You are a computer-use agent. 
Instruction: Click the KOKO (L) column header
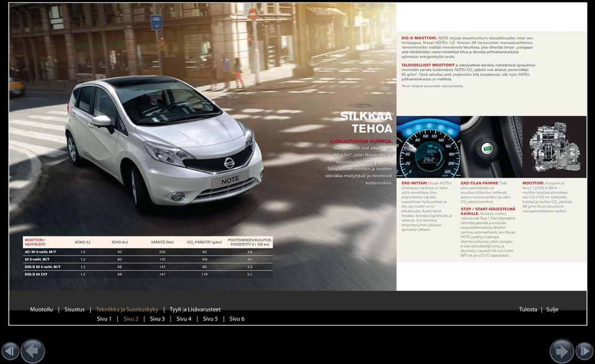[82, 242]
